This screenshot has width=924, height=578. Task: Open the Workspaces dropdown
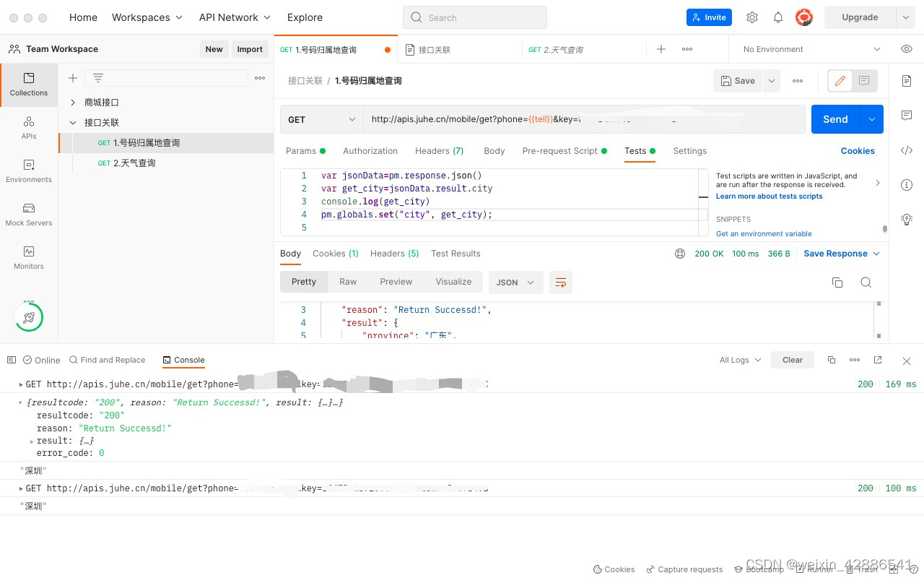pyautogui.click(x=147, y=17)
